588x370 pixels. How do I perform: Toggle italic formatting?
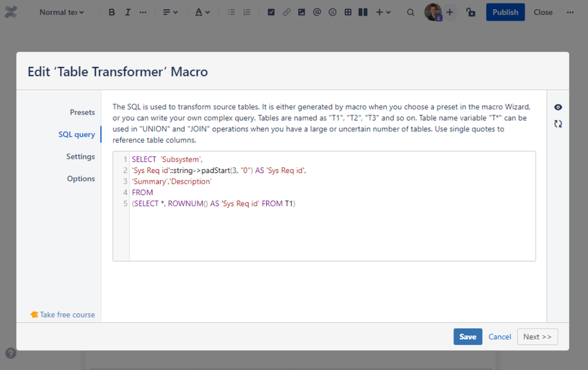click(x=127, y=12)
